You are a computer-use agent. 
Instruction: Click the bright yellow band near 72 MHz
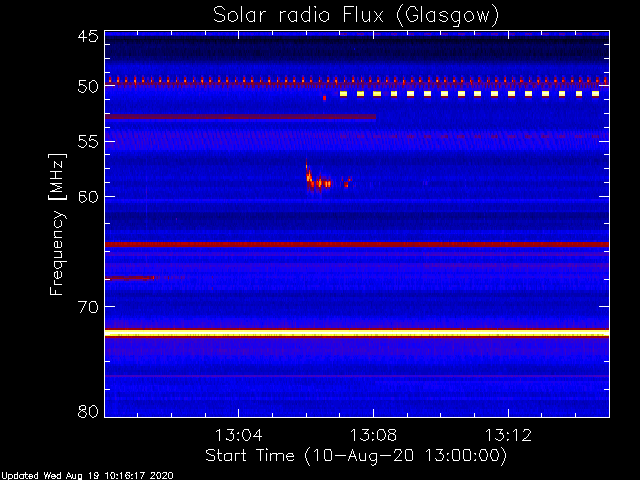pyautogui.click(x=357, y=333)
